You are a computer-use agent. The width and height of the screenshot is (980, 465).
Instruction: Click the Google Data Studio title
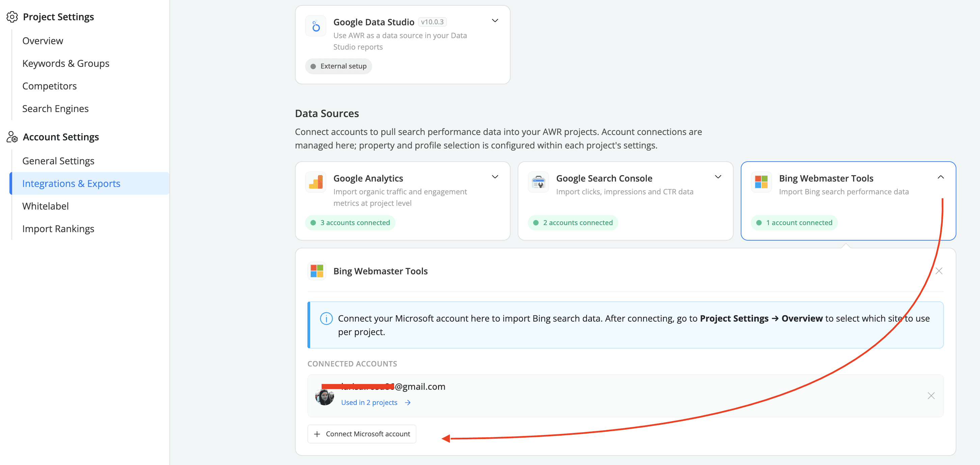pyautogui.click(x=374, y=22)
